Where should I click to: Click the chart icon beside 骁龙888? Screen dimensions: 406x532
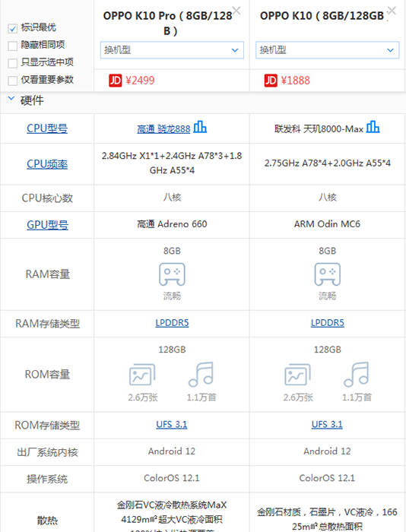tap(200, 127)
